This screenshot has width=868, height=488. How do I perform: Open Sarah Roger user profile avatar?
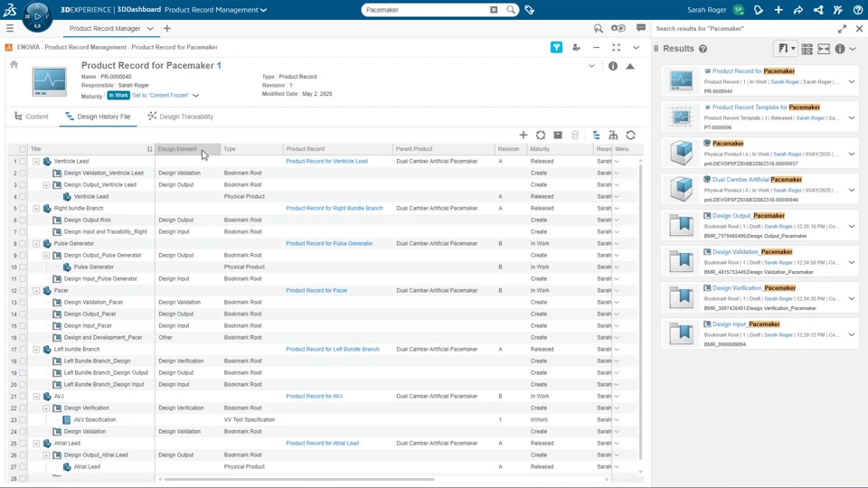(739, 9)
